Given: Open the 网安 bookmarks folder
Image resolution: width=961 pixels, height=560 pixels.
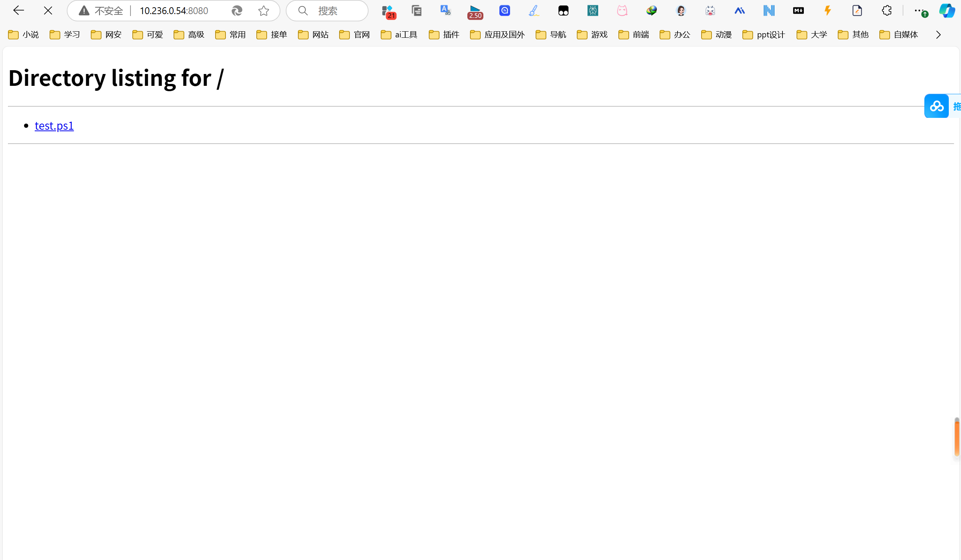Looking at the screenshot, I should click(106, 35).
